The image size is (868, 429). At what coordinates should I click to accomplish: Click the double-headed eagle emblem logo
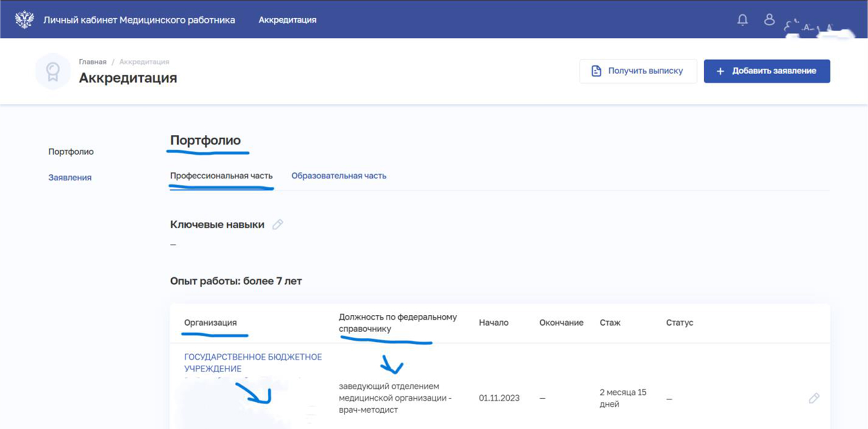pyautogui.click(x=24, y=20)
